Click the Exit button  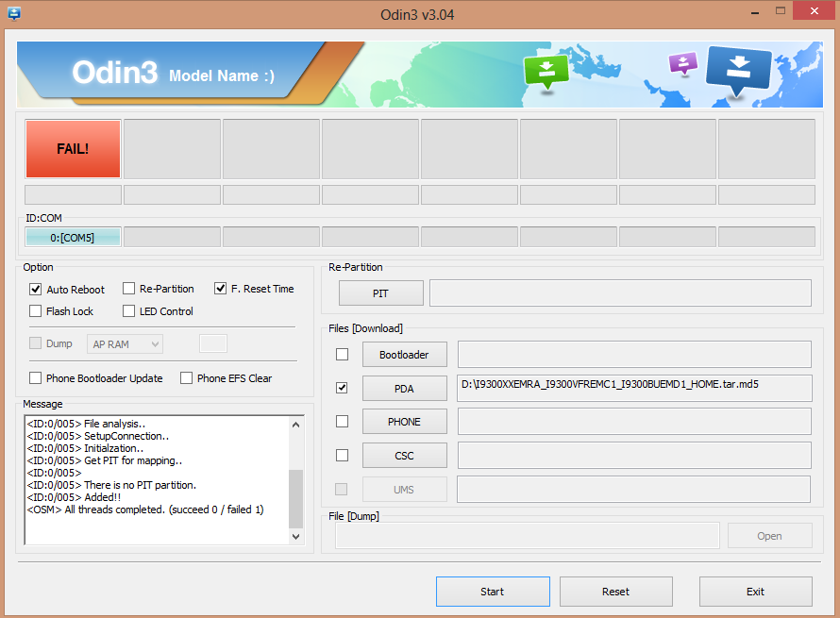[756, 592]
